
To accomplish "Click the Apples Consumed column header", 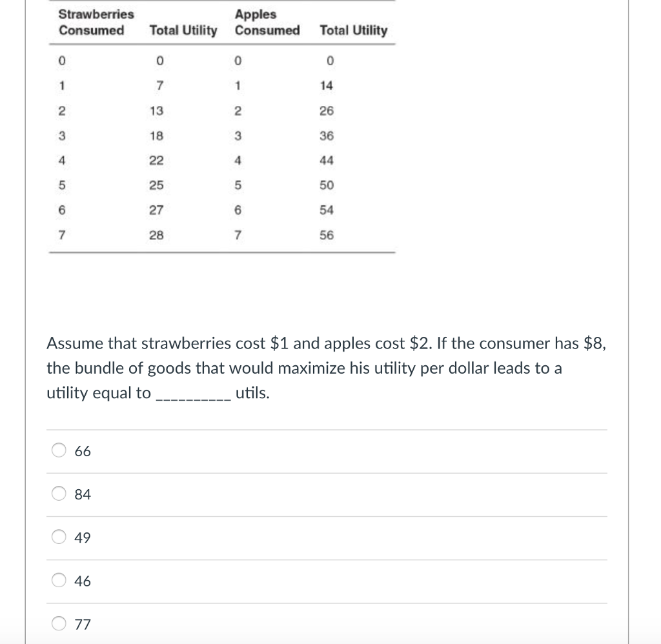I will [267, 22].
